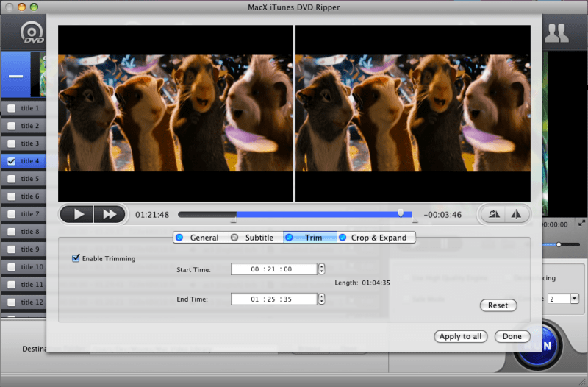Check the title 5 checkbox
This screenshot has width=588, height=387.
pos(12,179)
